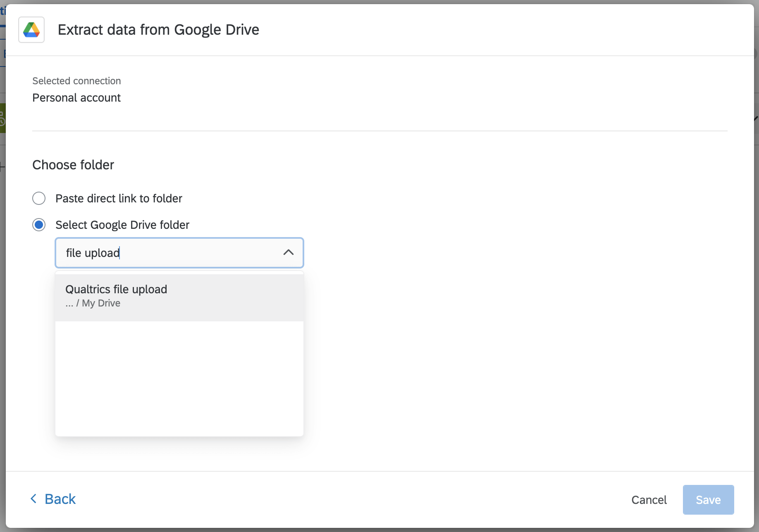This screenshot has height=532, width=759.
Task: Select the 'Select Google Drive folder' radio
Action: [38, 225]
